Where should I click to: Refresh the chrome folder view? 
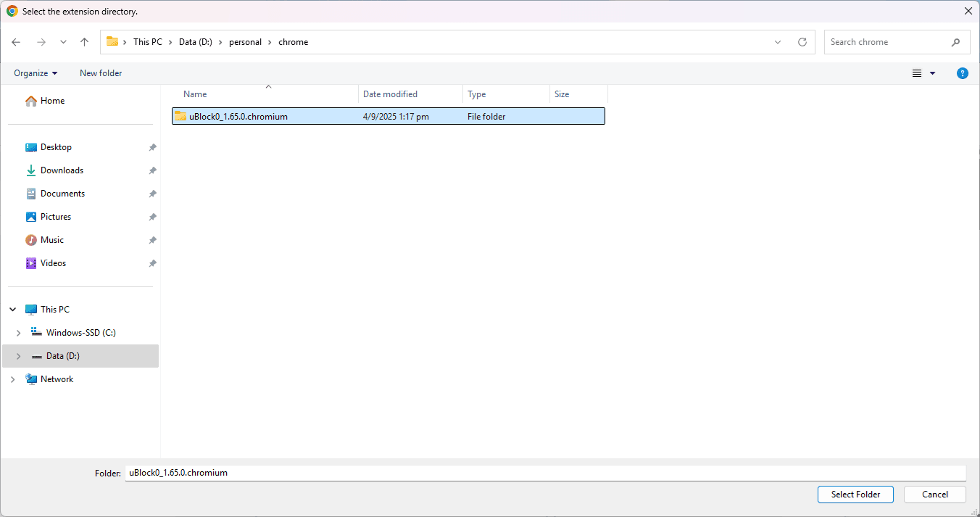[802, 42]
